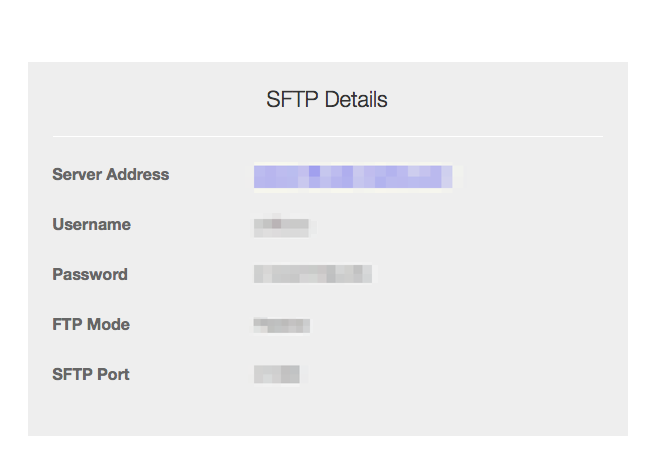662x475 pixels.
Task: Select the blurred FTP Mode value
Action: (281, 325)
